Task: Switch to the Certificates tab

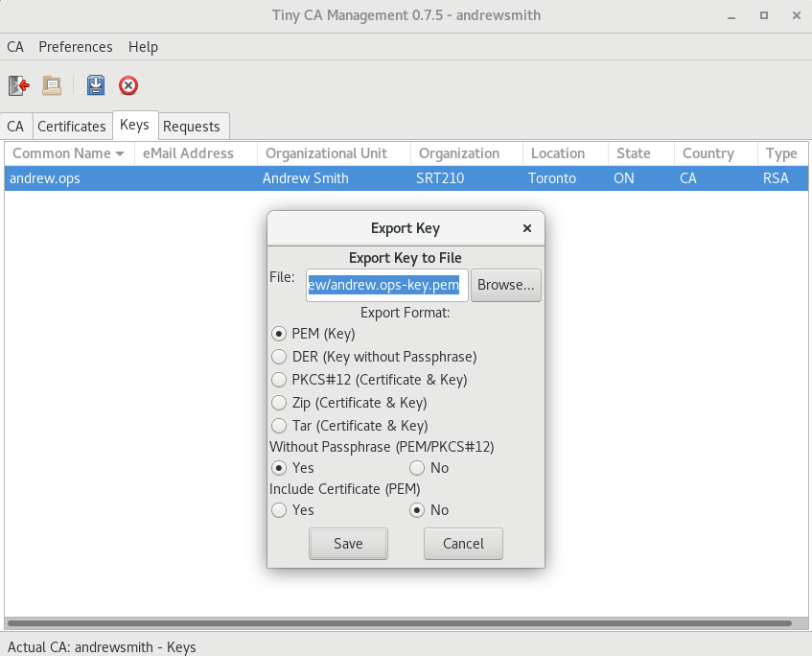Action: coord(72,127)
